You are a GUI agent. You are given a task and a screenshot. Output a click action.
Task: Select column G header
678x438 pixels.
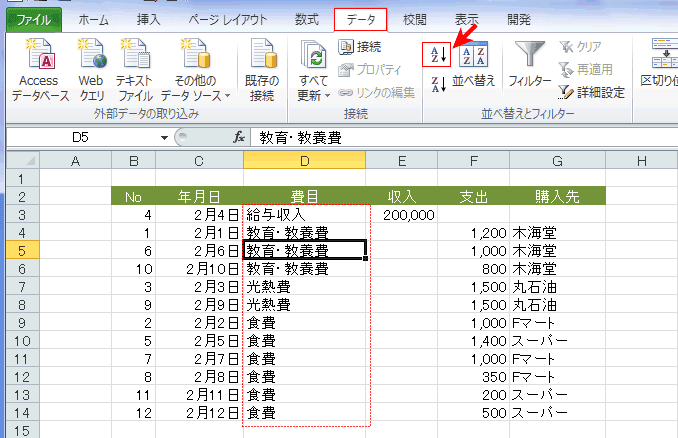[557, 161]
